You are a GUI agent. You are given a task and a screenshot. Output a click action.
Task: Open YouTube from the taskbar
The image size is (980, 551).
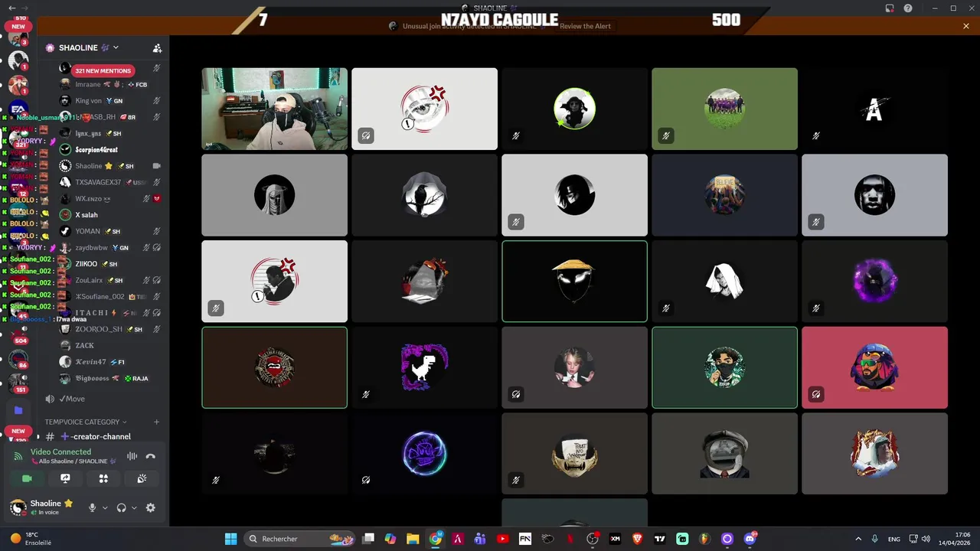point(502,539)
